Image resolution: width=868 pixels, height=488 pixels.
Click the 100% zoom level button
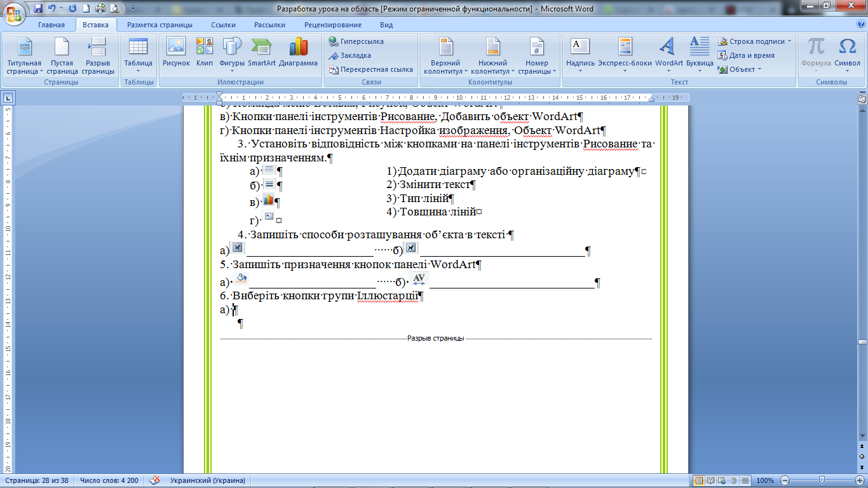[765, 480]
